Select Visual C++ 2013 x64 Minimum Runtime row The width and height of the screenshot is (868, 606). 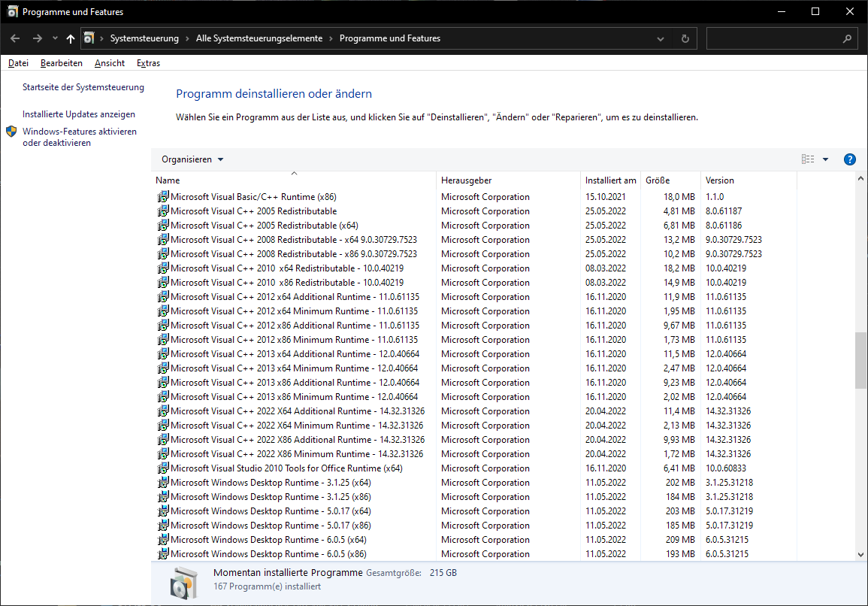(x=474, y=368)
